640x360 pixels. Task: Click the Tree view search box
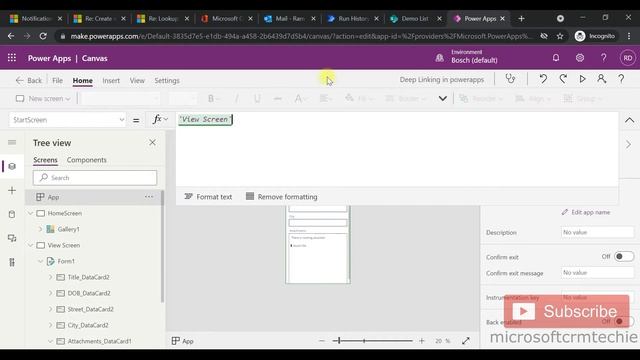95,178
